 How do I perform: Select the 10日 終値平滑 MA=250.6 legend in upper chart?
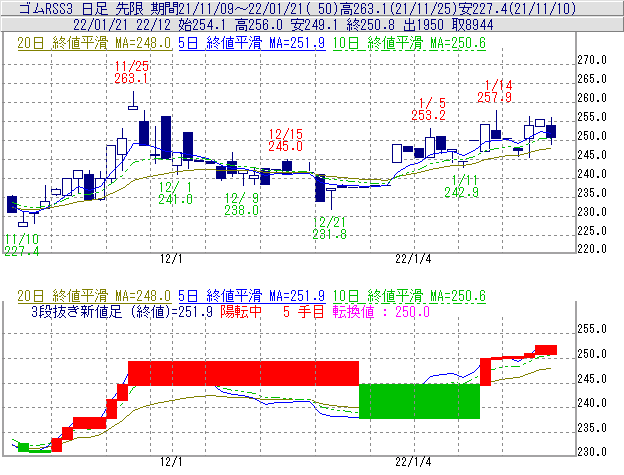point(409,43)
